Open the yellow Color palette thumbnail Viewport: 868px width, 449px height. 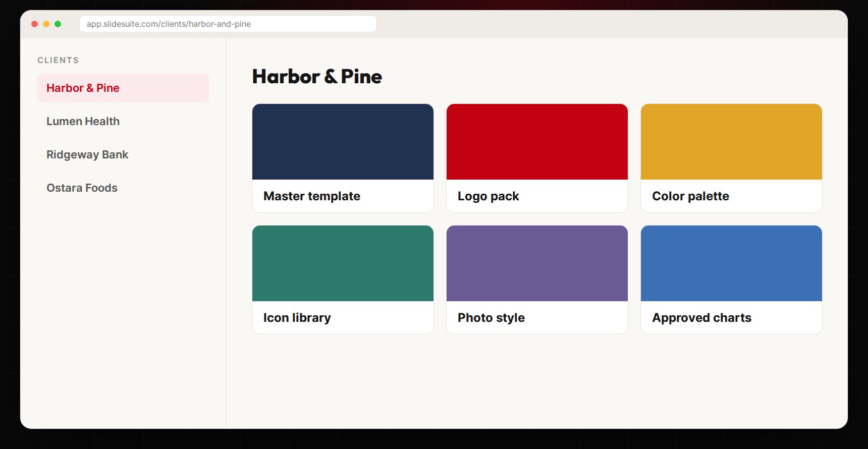tap(731, 142)
